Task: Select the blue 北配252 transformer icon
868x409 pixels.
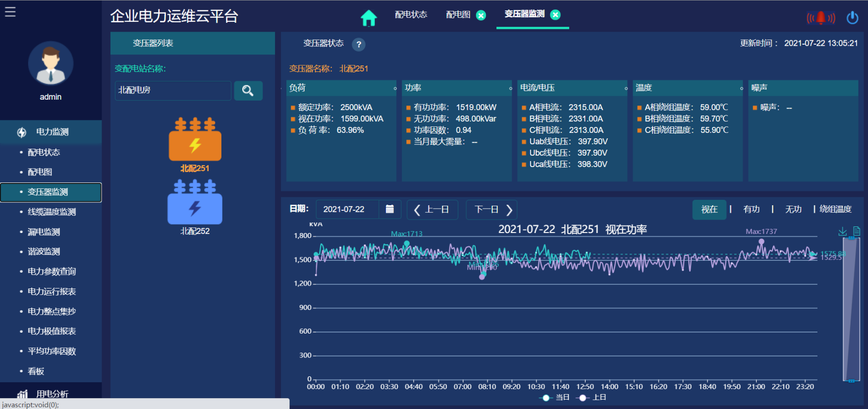Action: click(x=195, y=202)
